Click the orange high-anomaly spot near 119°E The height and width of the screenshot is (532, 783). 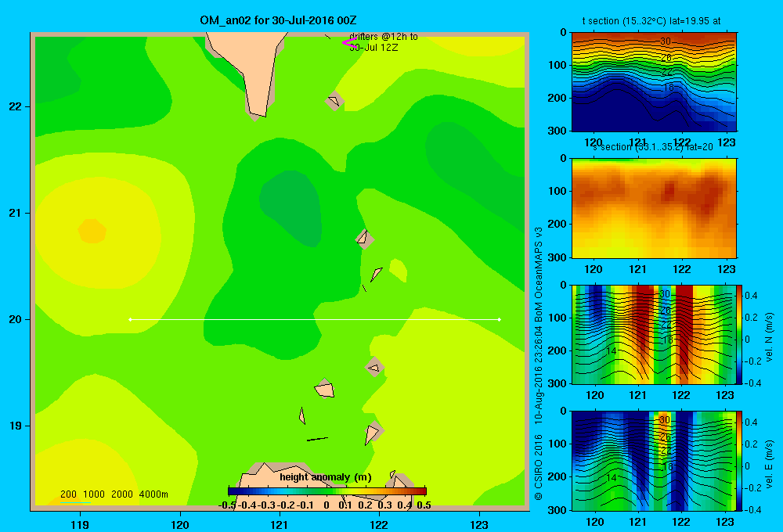[92, 231]
